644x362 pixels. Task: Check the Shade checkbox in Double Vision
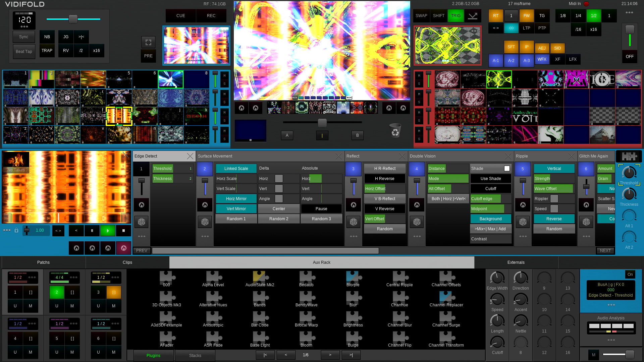[507, 169]
